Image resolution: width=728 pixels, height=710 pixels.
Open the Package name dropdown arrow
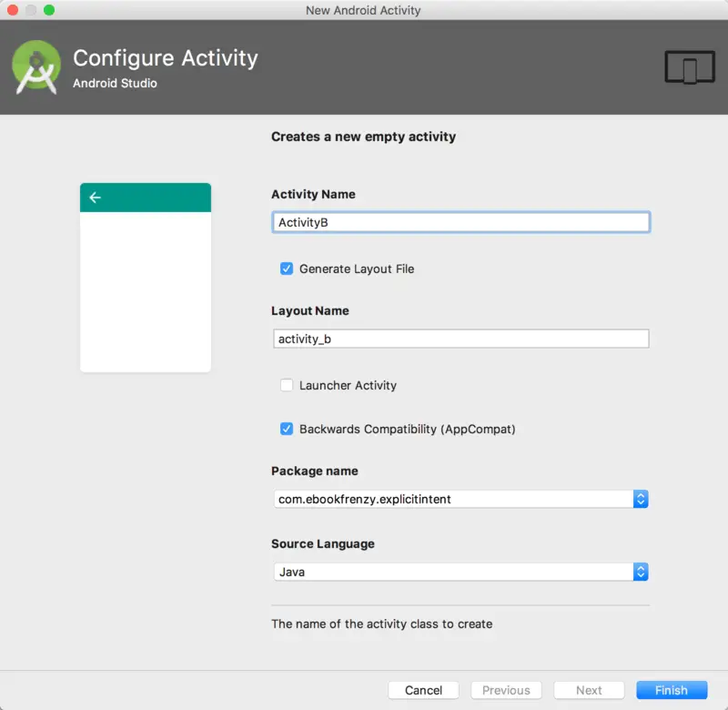tap(640, 499)
